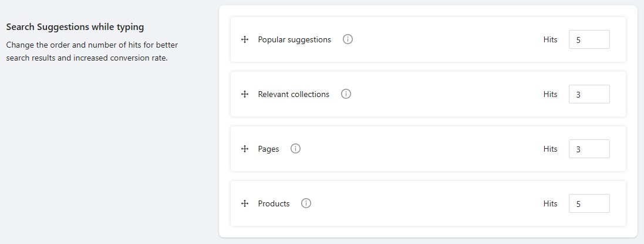Click the move handle beside Pages
The width and height of the screenshot is (644, 244).
point(245,149)
